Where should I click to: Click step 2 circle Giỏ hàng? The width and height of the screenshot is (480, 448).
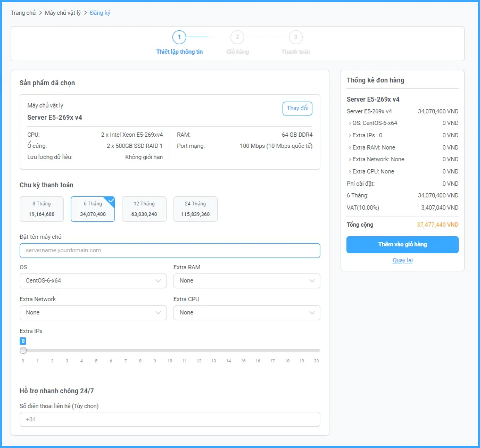coord(237,37)
